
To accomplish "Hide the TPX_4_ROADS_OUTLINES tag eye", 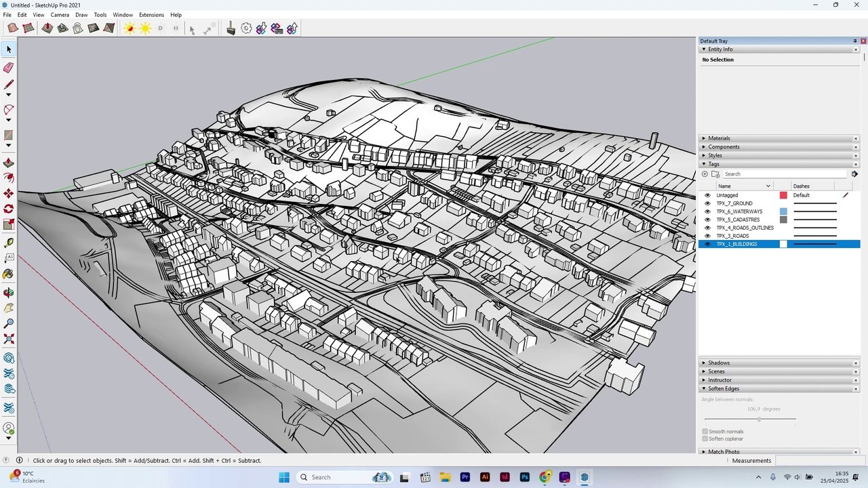I will 707,228.
